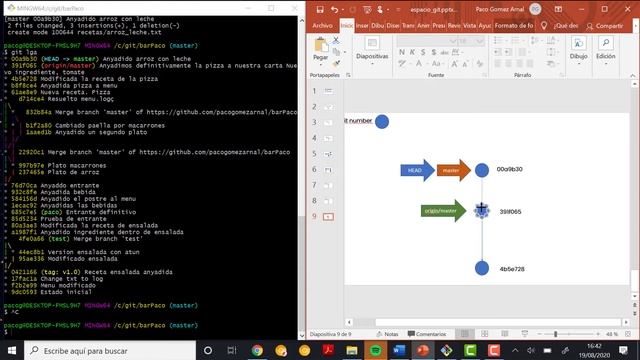Click the 48 % zoom level
The width and height of the screenshot is (640, 360).
(x=612, y=334)
